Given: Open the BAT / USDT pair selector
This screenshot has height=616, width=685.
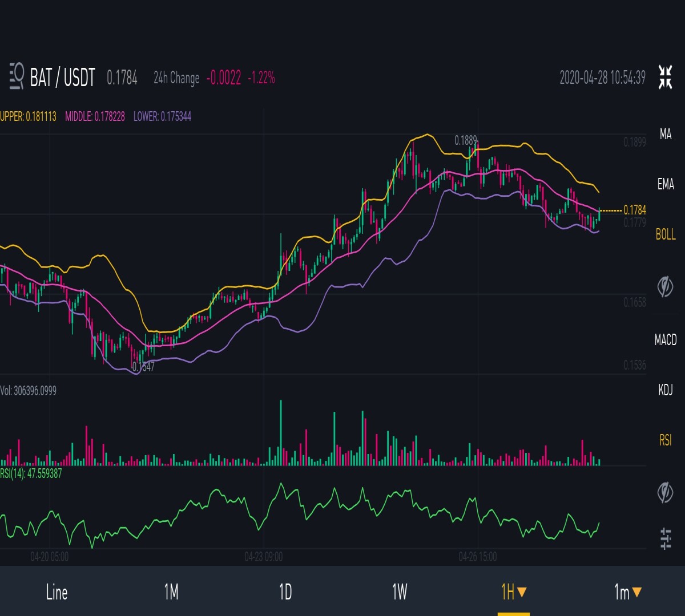Looking at the screenshot, I should [x=62, y=77].
